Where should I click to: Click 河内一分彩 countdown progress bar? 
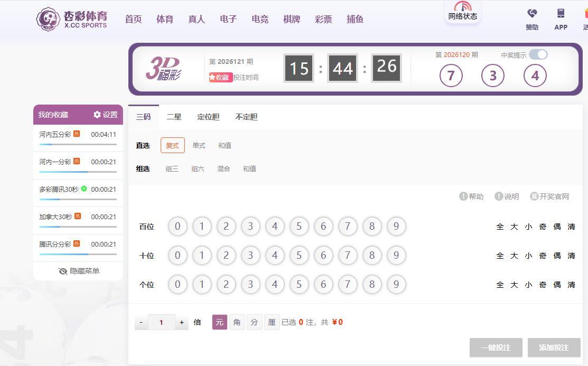pos(78,172)
